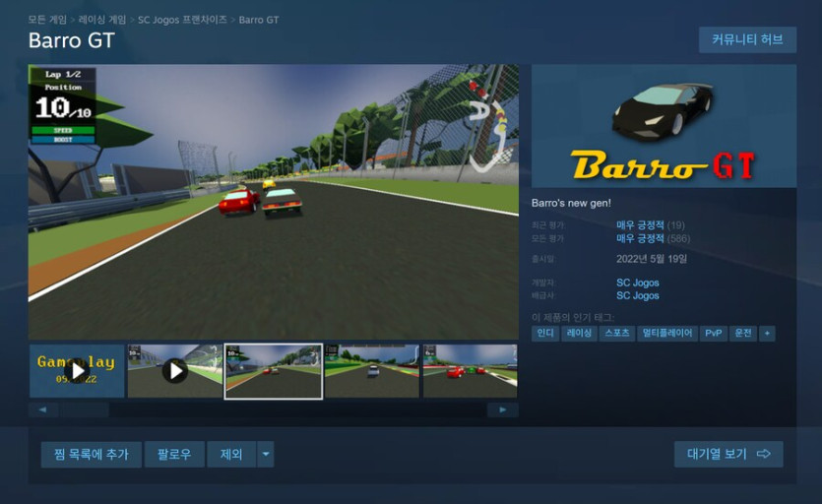
Task: Open the white car screenshot thumbnail
Action: click(x=372, y=371)
